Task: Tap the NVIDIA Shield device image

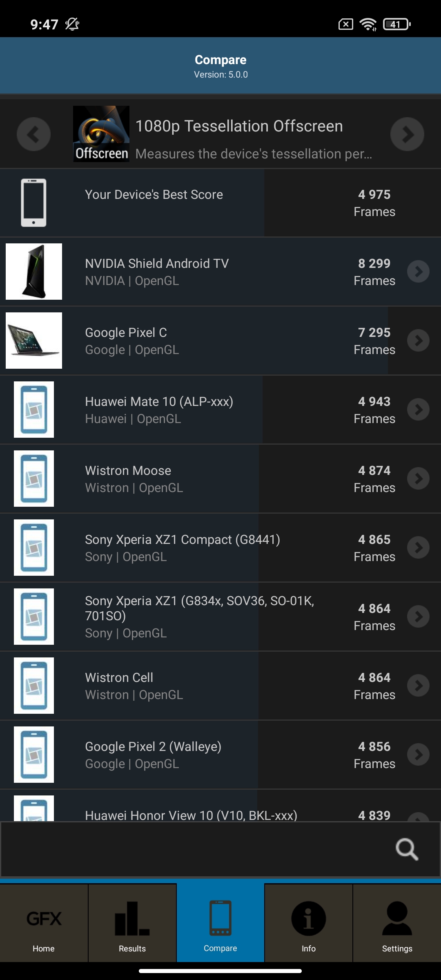Action: [x=34, y=272]
